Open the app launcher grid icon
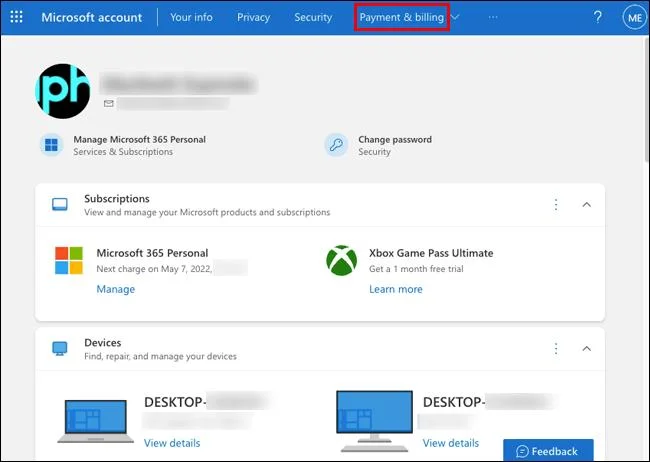Image resolution: width=650 pixels, height=462 pixels. click(16, 17)
